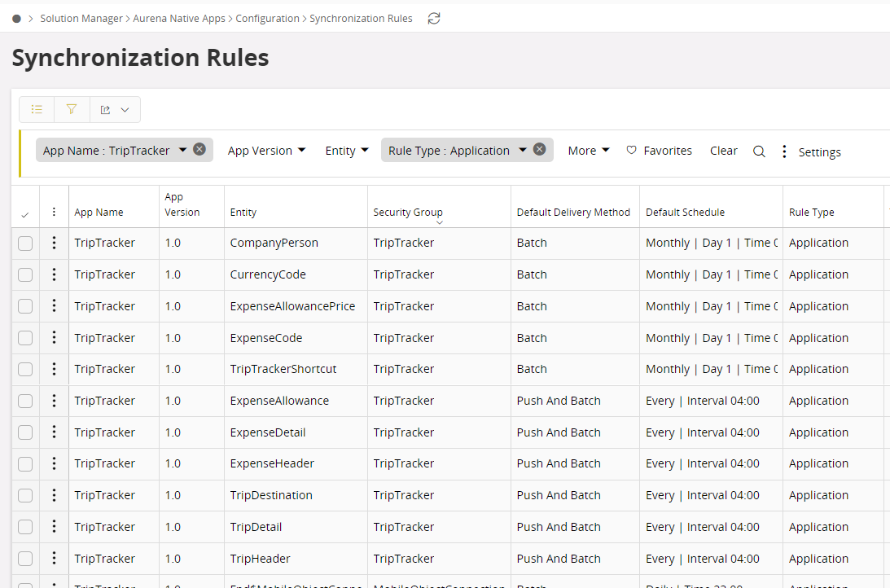This screenshot has width=890, height=588.
Task: Click the refresh icon beside the breadcrumb
Action: coord(434,18)
